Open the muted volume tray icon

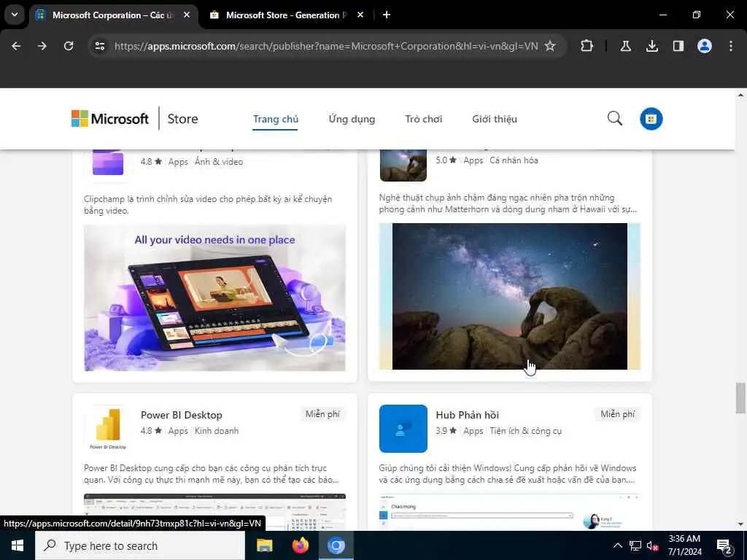653,546
